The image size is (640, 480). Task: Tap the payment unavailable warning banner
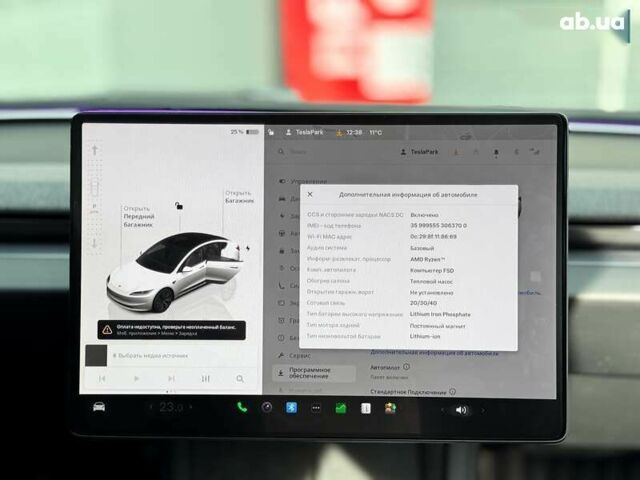(x=171, y=330)
